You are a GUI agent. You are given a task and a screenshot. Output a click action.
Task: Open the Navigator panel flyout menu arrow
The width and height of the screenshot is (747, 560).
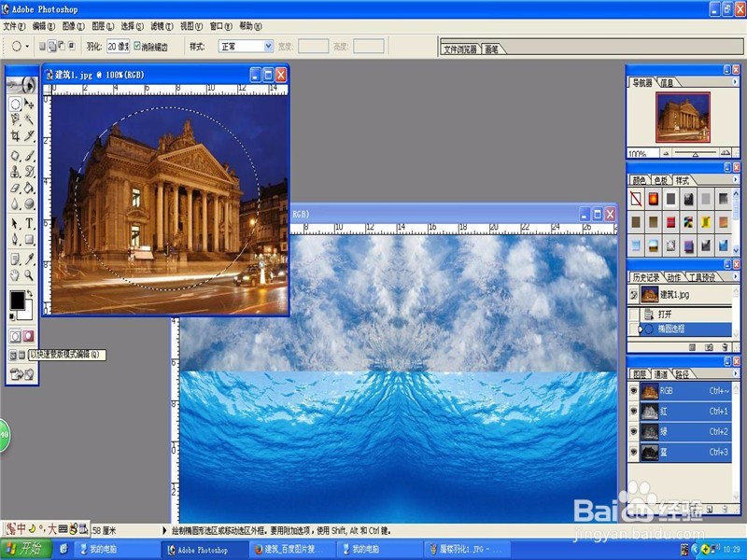tap(735, 82)
